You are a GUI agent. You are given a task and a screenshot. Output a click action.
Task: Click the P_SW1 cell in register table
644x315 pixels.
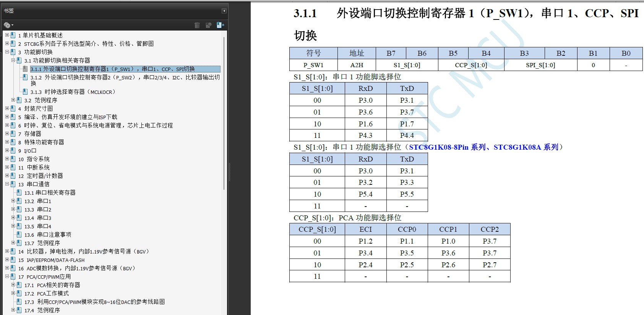point(313,65)
